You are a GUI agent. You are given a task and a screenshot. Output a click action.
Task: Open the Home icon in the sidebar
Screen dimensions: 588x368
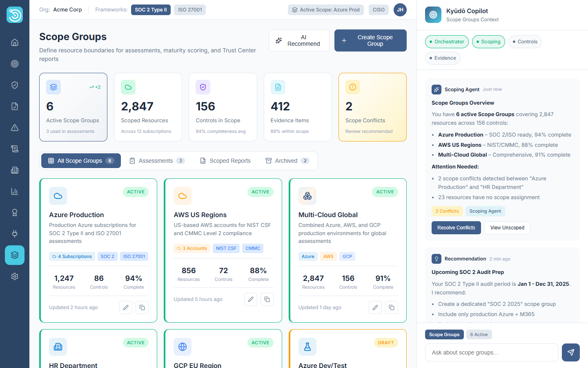click(15, 43)
